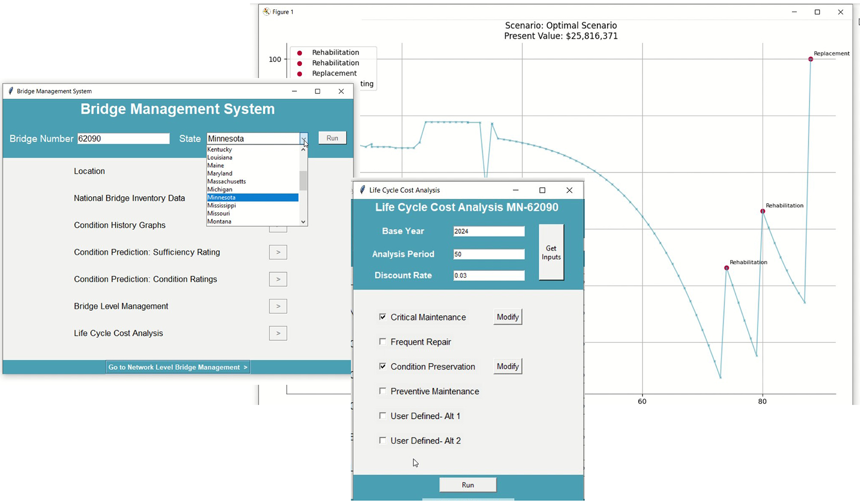Click the Discount Rate input field
The width and height of the screenshot is (860, 504).
489,275
